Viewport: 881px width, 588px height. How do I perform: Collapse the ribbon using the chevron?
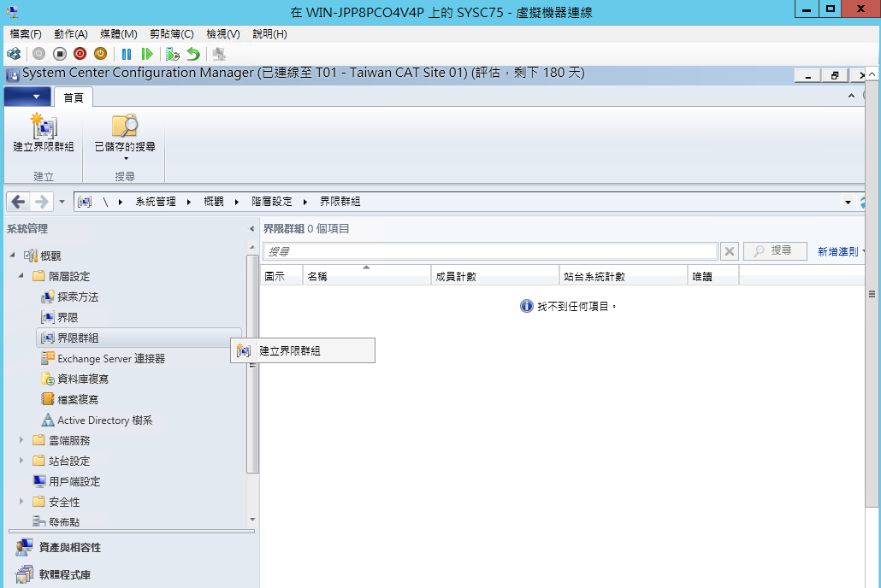point(851,96)
